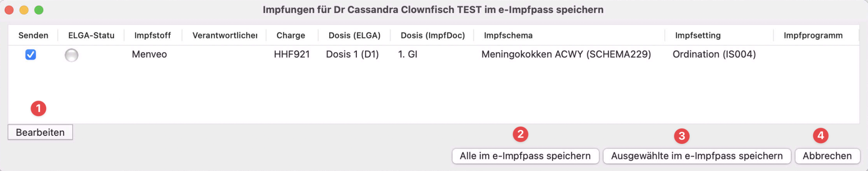Click the Dosis (ImpfDoc) column header

pyautogui.click(x=432, y=36)
